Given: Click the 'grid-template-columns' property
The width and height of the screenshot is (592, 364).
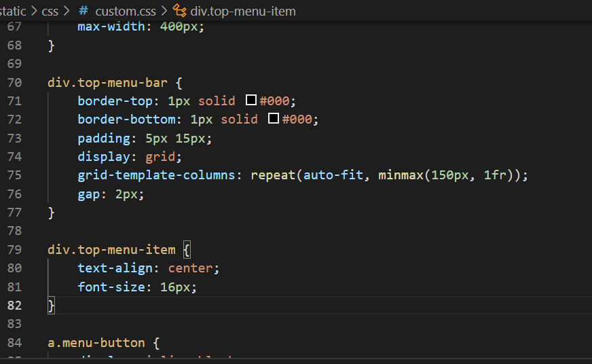Looking at the screenshot, I should coord(156,175).
